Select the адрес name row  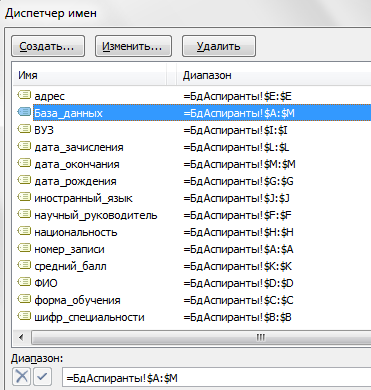tap(50, 96)
